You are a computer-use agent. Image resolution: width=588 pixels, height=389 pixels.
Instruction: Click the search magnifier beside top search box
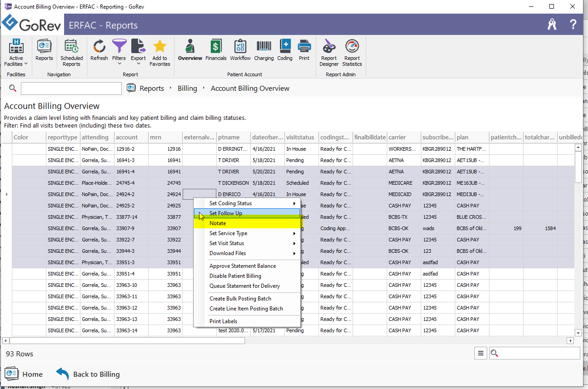click(x=13, y=88)
